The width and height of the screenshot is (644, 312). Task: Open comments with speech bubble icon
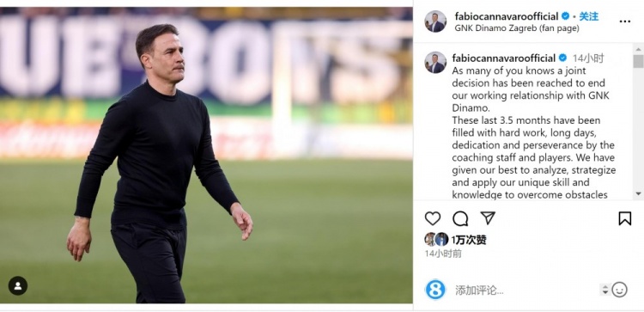coord(460,218)
